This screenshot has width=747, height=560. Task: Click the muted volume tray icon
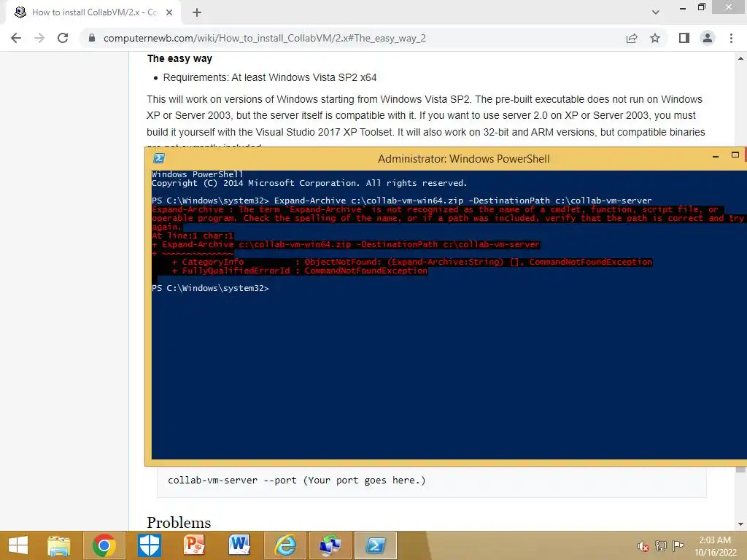(x=643, y=546)
